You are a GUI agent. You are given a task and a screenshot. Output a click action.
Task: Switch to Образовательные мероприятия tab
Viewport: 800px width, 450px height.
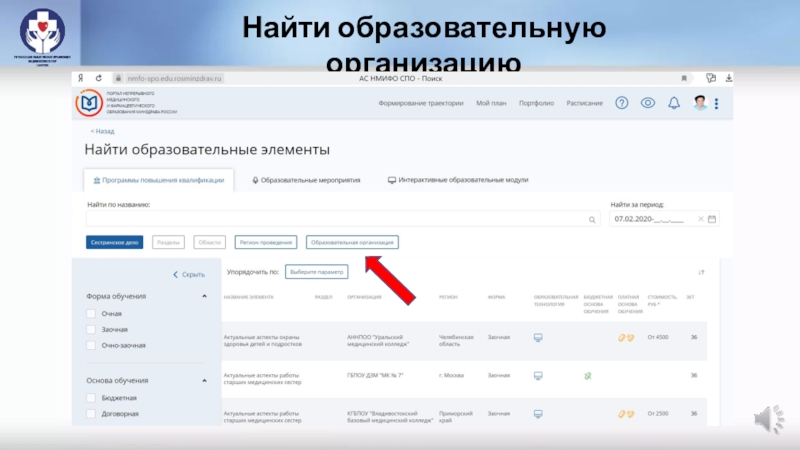coord(307,180)
